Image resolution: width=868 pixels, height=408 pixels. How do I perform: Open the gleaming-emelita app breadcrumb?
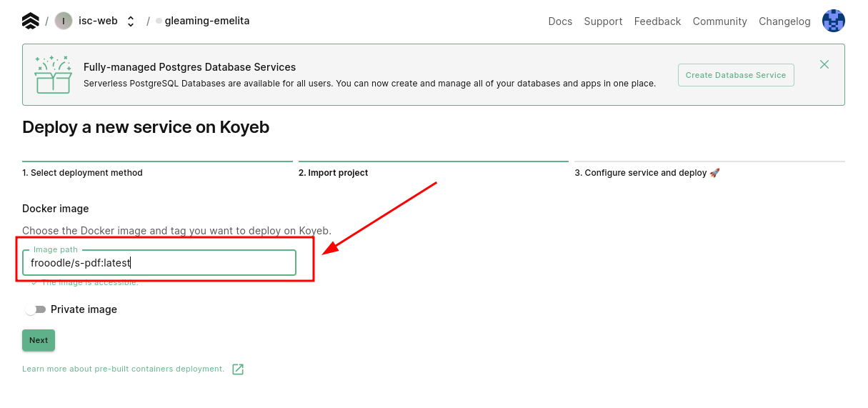[207, 21]
